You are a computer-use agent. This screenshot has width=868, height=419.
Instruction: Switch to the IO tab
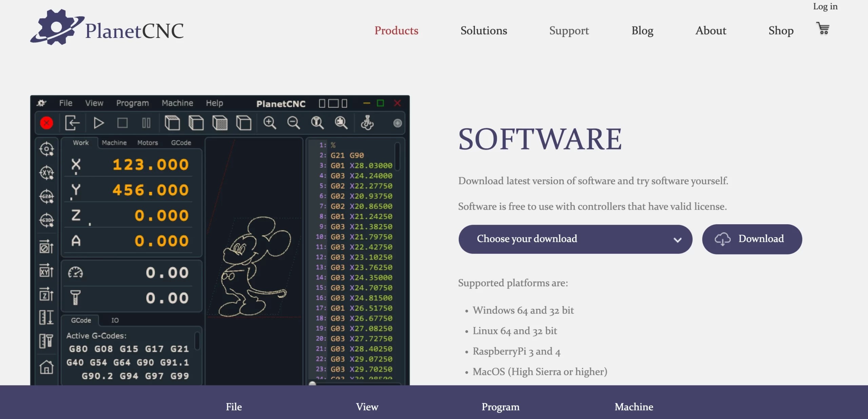point(115,320)
